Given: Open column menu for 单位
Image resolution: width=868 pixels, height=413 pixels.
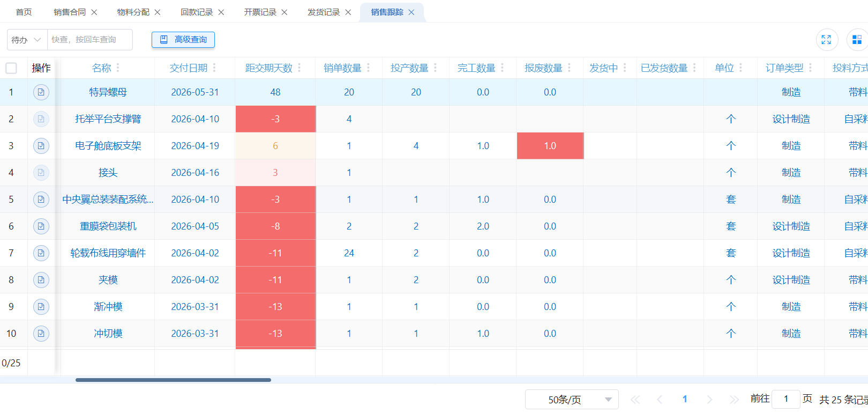Looking at the screenshot, I should pyautogui.click(x=741, y=68).
